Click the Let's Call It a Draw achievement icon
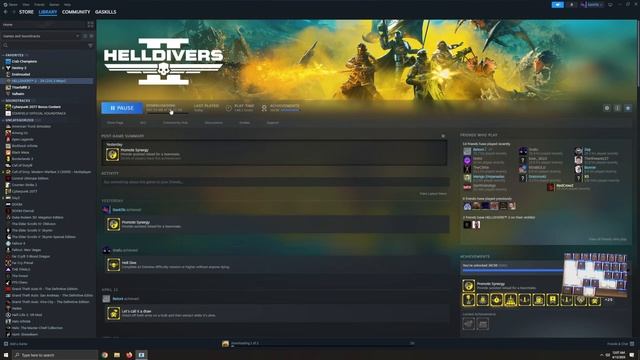The image size is (640, 360). click(113, 313)
